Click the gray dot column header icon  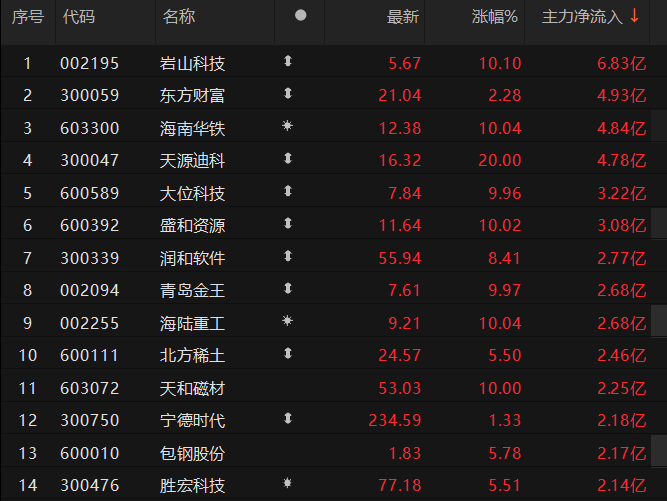300,15
